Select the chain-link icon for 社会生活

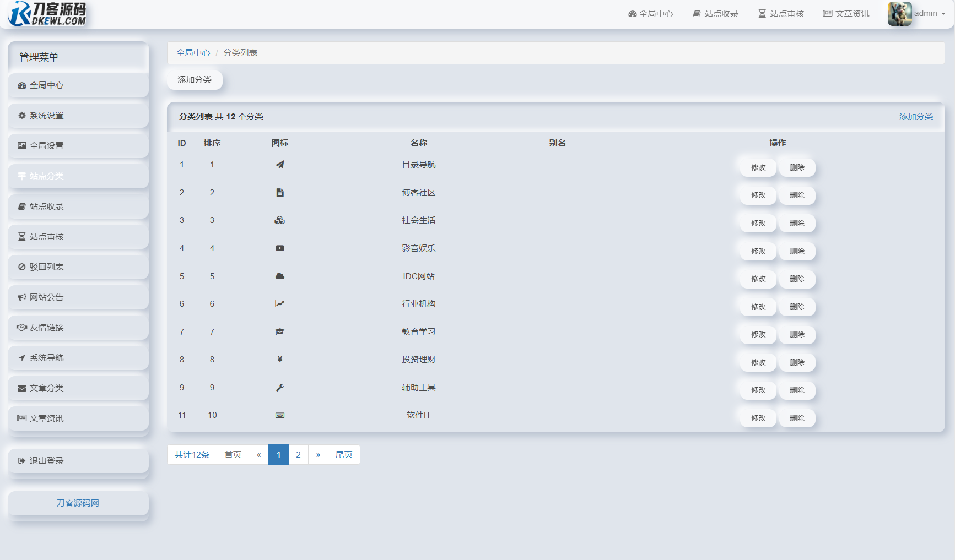(x=280, y=220)
